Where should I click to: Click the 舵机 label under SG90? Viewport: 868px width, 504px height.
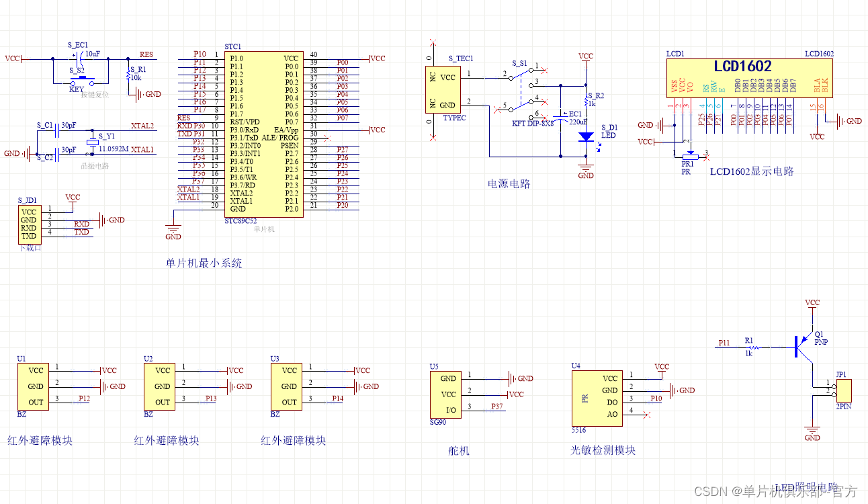(x=459, y=451)
